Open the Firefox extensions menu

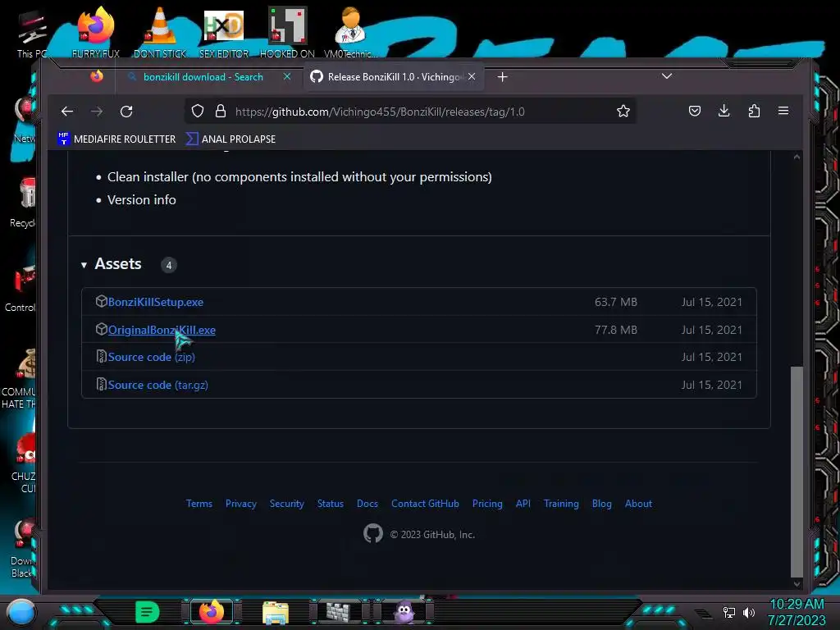tap(754, 111)
